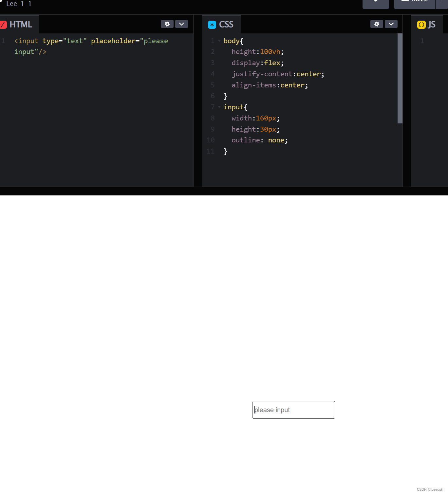Fold the input rule at line 7
Image resolution: width=448 pixels, height=494 pixels.
tap(219, 107)
